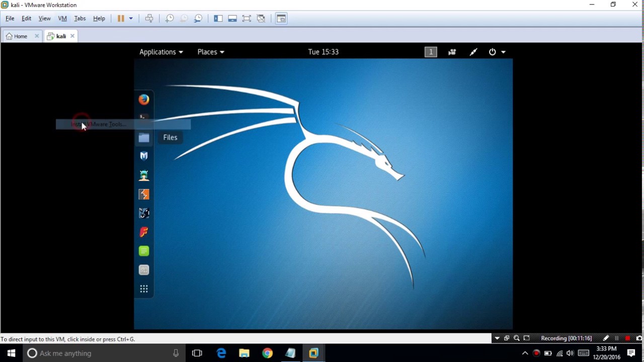Open the Wi-Fi network tray icon
The width and height of the screenshot is (644, 362).
(559, 353)
